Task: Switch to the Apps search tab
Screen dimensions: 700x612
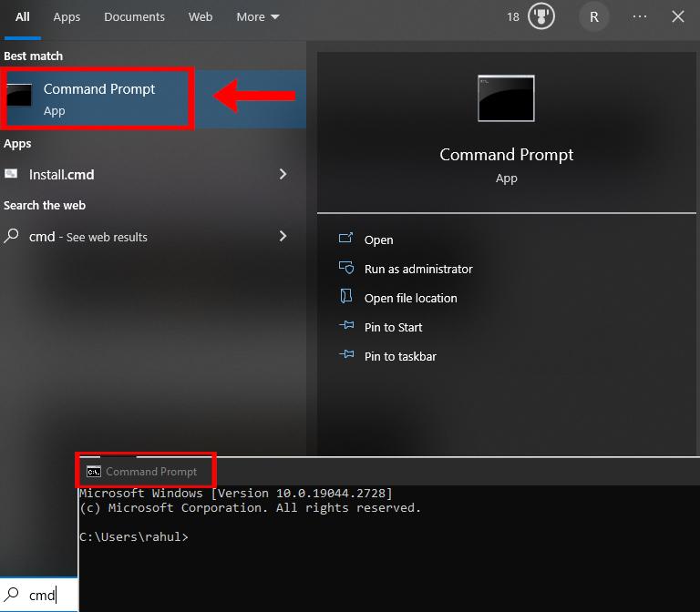Action: click(67, 17)
